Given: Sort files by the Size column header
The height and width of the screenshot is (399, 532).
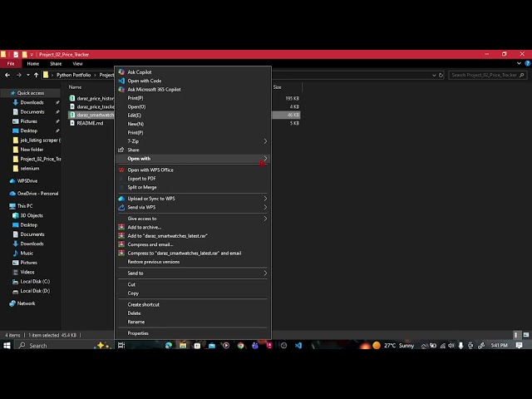Looking at the screenshot, I should pyautogui.click(x=277, y=87).
